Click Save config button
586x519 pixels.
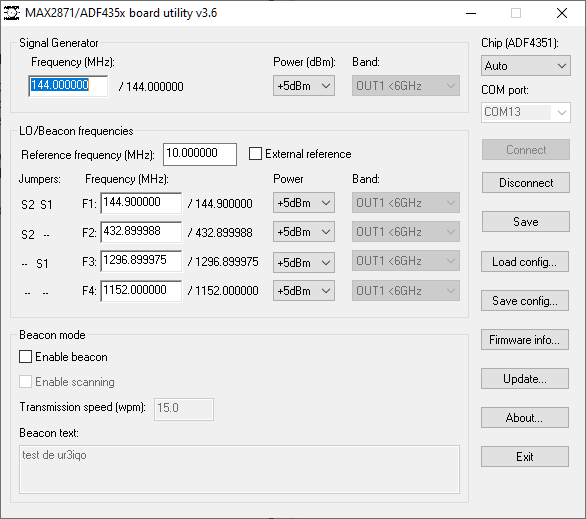525,300
